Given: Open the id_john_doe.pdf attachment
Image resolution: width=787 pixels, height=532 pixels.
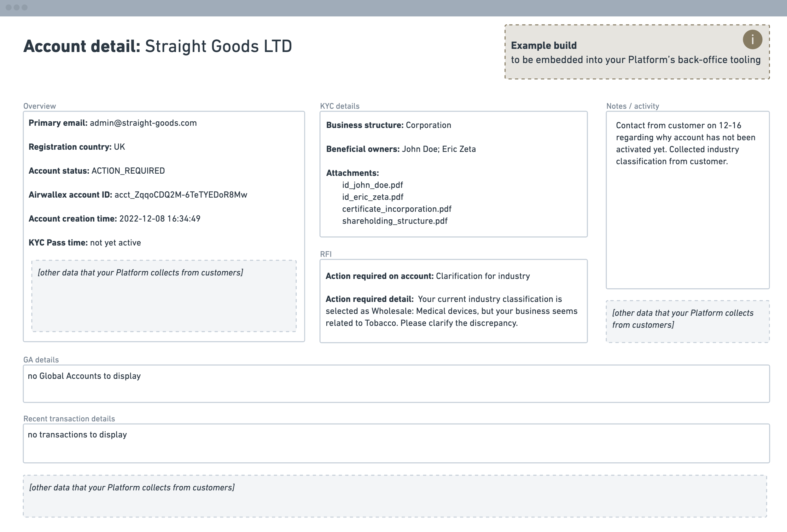Looking at the screenshot, I should pos(372,185).
